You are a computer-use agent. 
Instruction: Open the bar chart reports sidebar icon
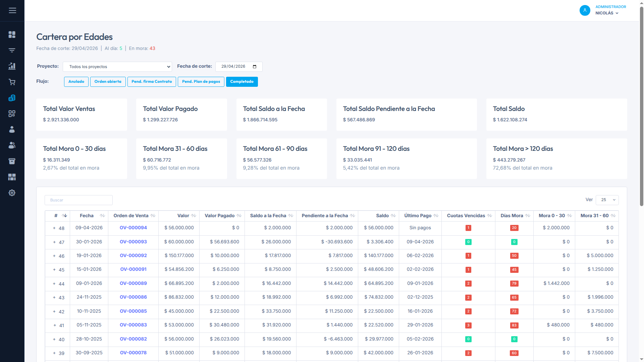pyautogui.click(x=12, y=66)
